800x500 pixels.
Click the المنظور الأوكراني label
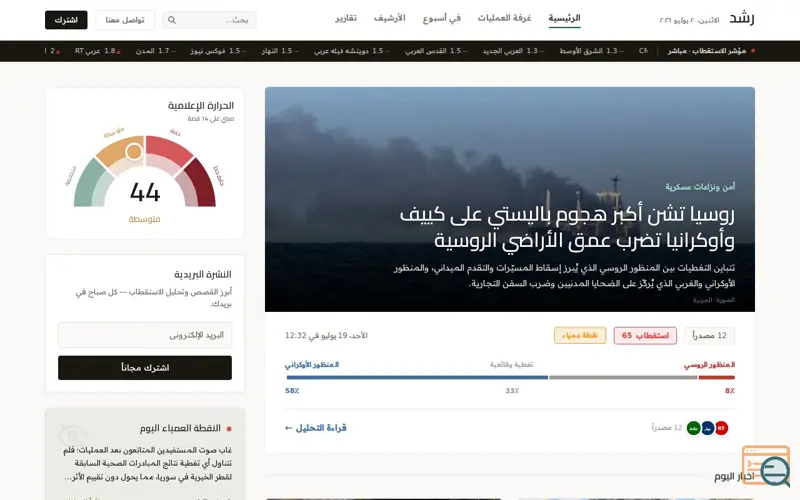click(x=312, y=365)
